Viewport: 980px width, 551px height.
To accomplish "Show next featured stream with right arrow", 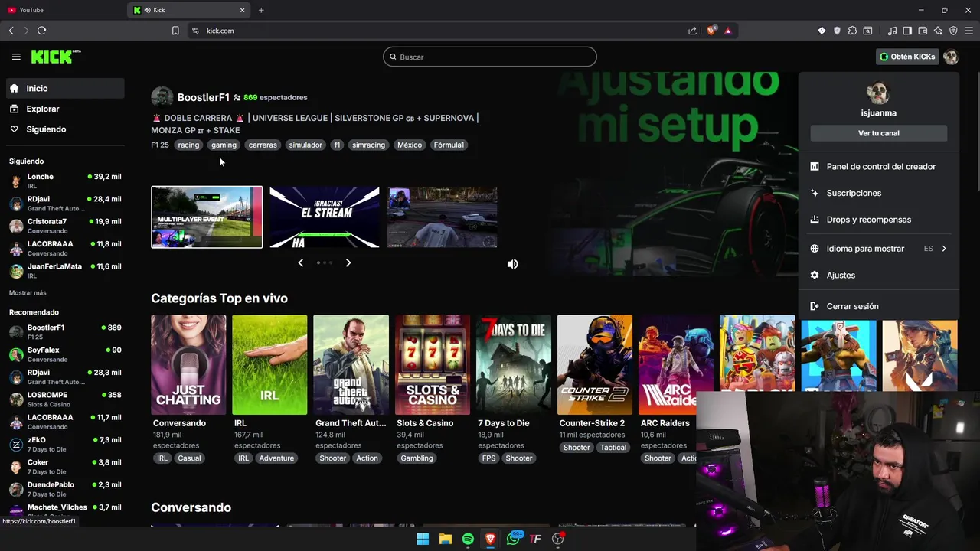I will pos(348,262).
